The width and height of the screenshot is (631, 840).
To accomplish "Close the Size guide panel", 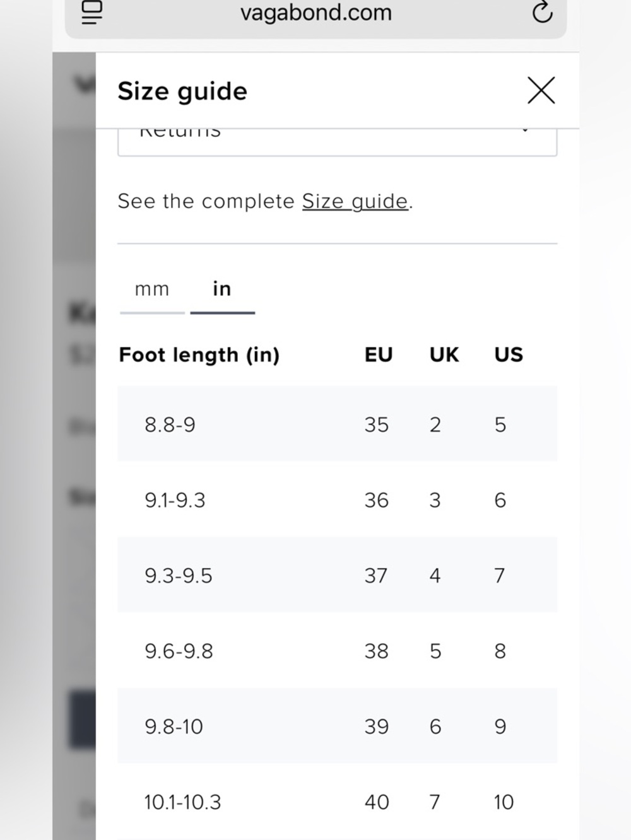I will (541, 91).
